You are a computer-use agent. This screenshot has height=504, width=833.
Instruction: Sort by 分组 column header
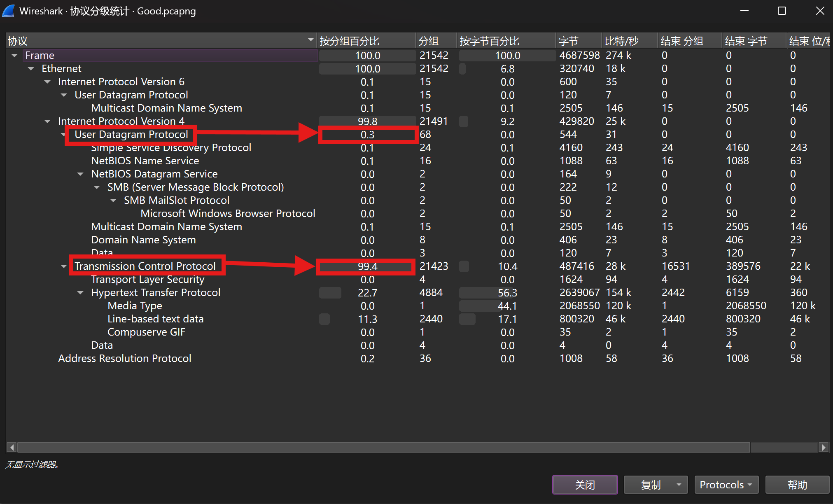click(436, 41)
